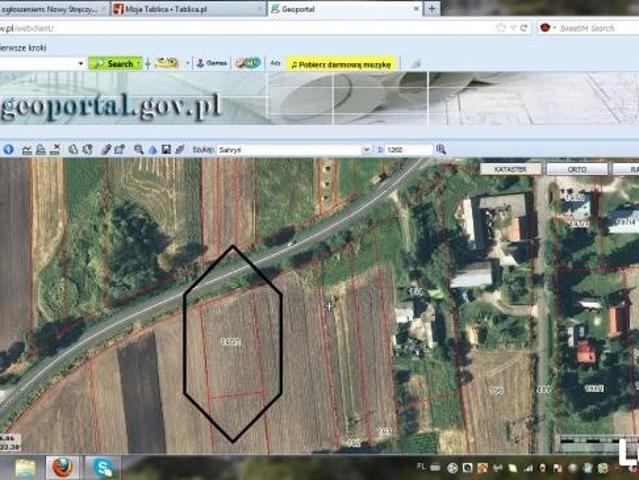Select the magnifier zoom tool in map toolbar
The width and height of the screenshot is (639, 480).
click(x=139, y=150)
